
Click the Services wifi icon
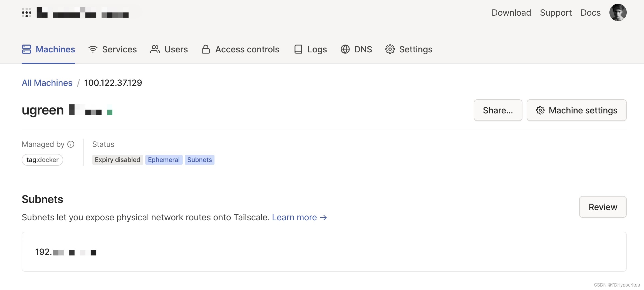coord(93,49)
